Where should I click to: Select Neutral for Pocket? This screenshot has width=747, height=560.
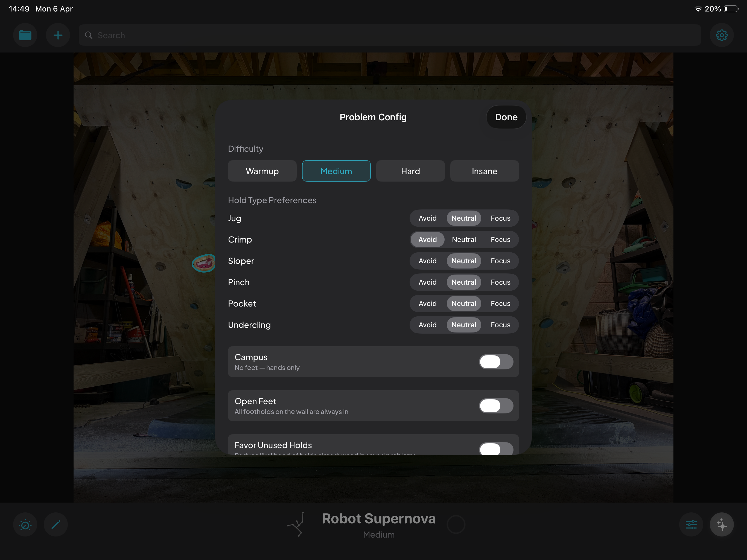pyautogui.click(x=464, y=303)
